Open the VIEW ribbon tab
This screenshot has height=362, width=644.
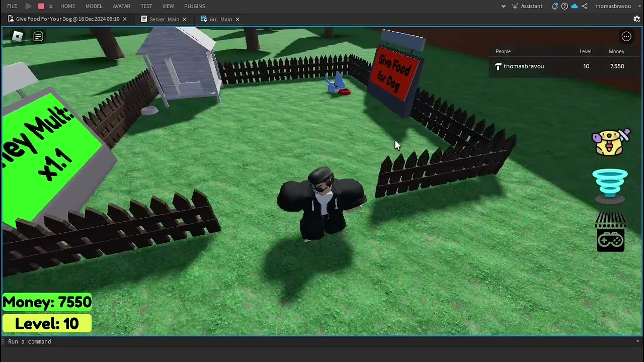click(x=168, y=6)
